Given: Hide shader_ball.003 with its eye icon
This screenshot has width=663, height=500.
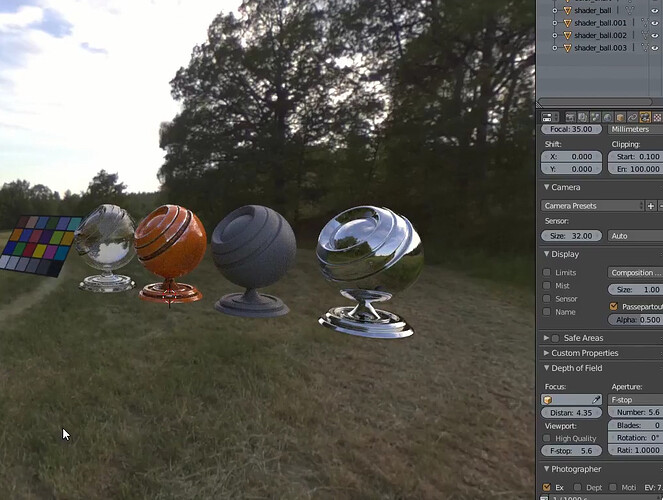Looking at the screenshot, I should pos(655,48).
